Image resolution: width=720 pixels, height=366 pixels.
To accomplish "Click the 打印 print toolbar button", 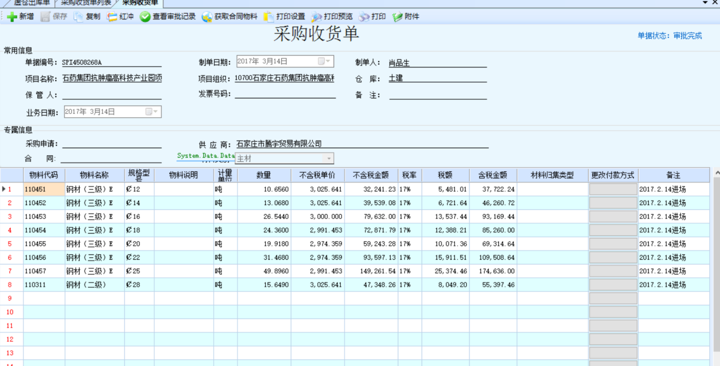I will [x=372, y=17].
